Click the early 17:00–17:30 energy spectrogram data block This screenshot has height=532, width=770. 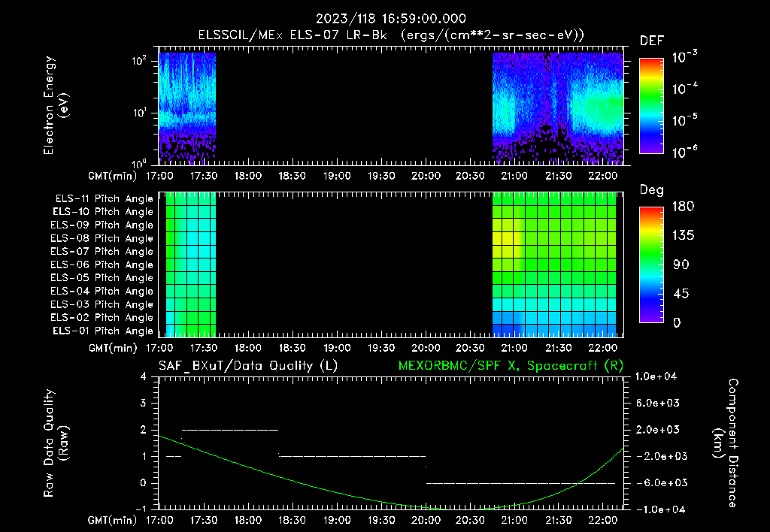pyautogui.click(x=187, y=107)
